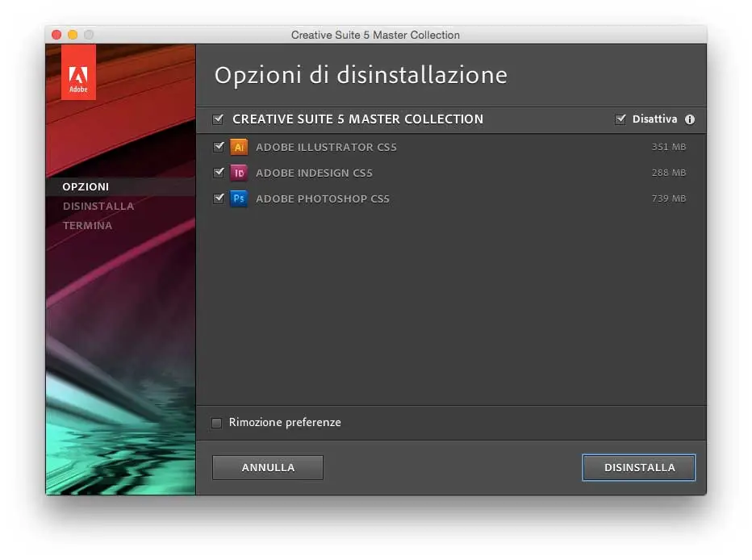Click the Adobe Illustrator CS5 application icon

(x=239, y=147)
